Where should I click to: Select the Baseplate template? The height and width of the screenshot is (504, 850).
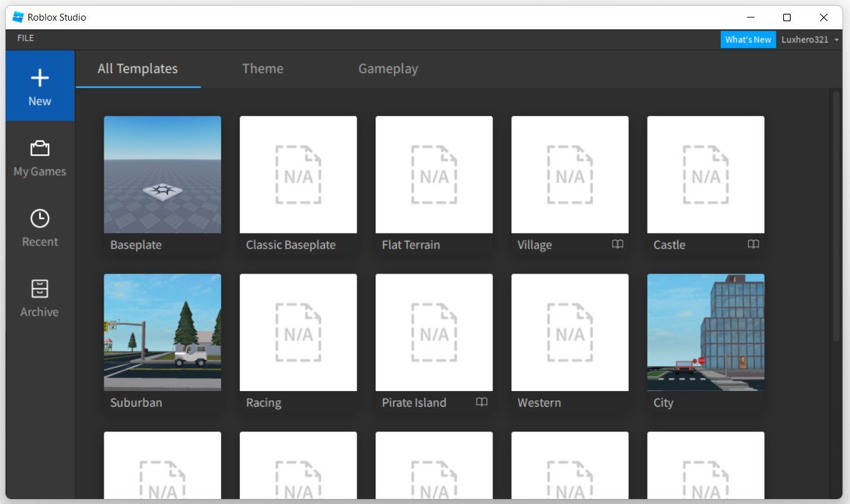pos(162,174)
